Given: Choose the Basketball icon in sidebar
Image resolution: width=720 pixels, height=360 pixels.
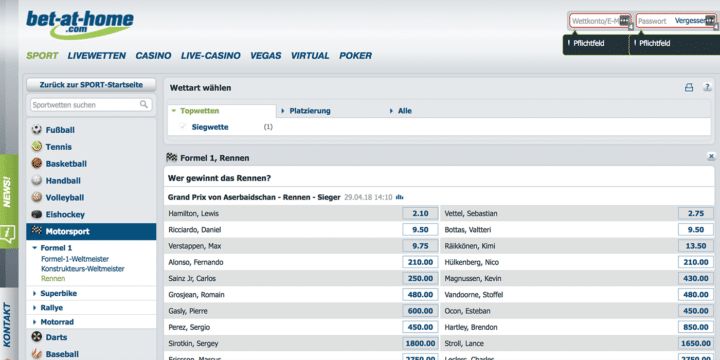Looking at the screenshot, I should (37, 163).
